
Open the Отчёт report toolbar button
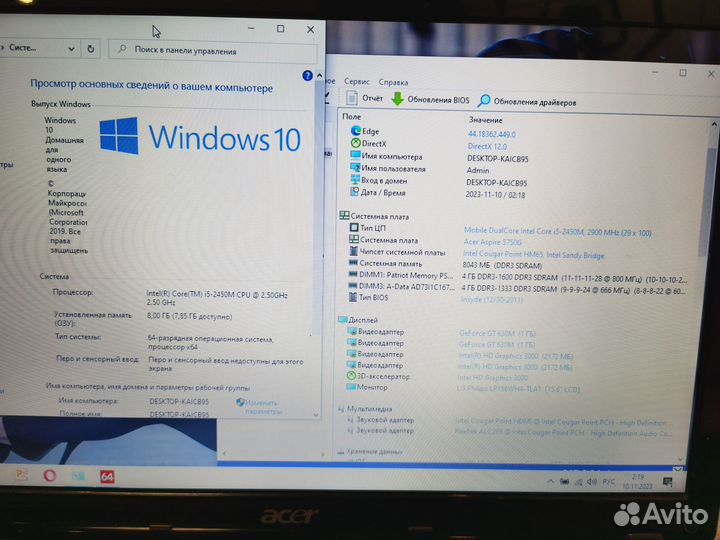pyautogui.click(x=365, y=98)
